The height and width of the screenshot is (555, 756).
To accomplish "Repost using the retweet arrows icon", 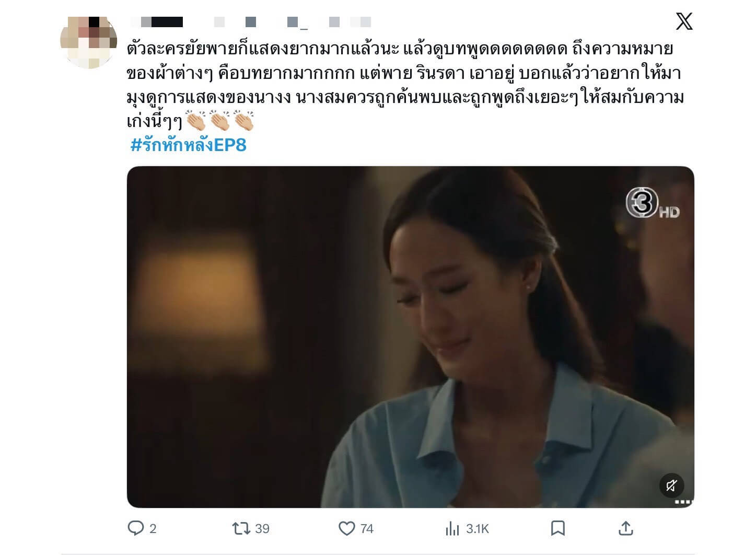I will [x=241, y=528].
